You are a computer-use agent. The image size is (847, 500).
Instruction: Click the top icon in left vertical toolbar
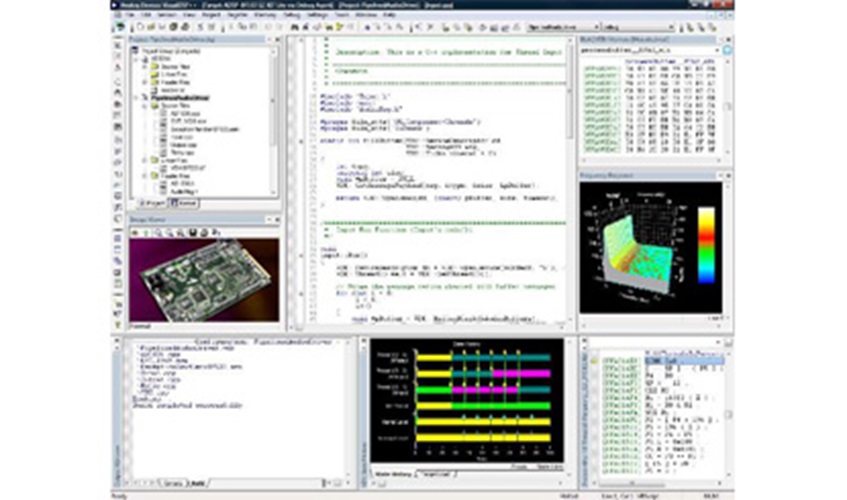[119, 45]
